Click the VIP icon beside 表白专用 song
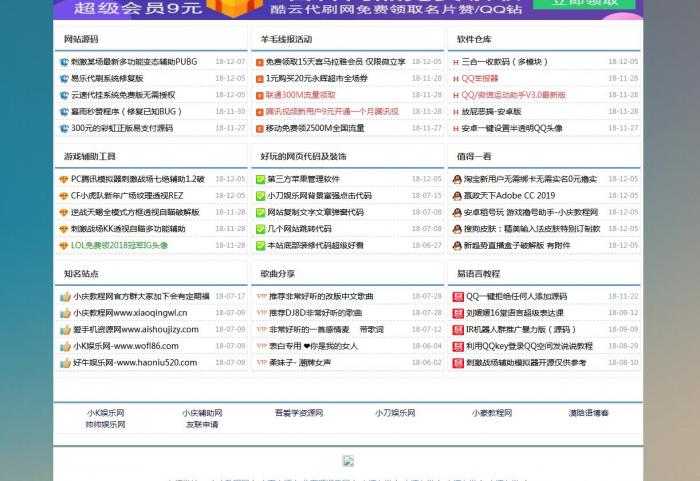This screenshot has height=481, width=700. (261, 346)
